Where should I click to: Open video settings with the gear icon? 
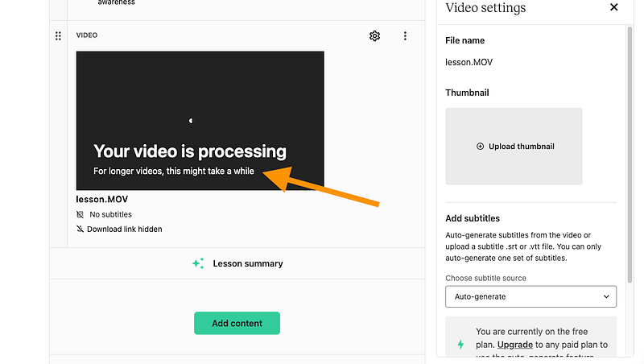coord(374,36)
